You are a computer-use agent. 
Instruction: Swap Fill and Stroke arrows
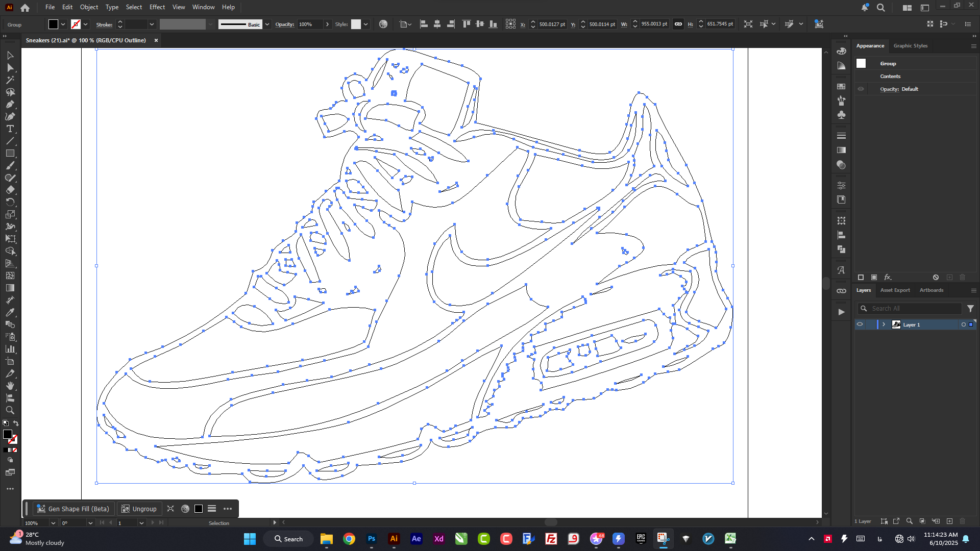pos(16,423)
